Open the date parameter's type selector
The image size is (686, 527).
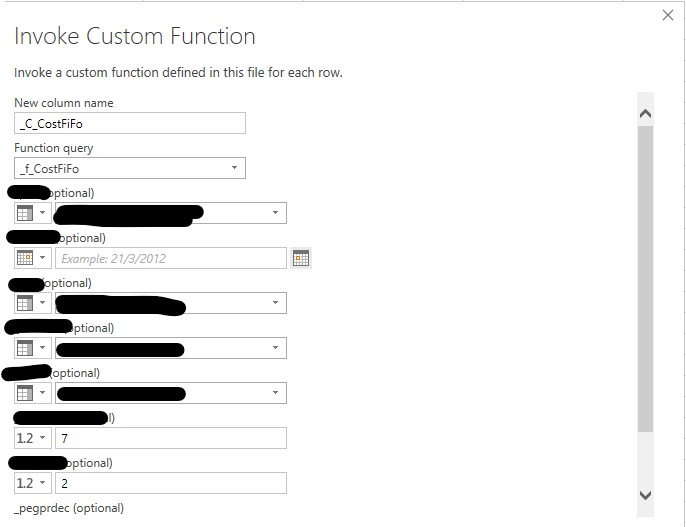33,258
